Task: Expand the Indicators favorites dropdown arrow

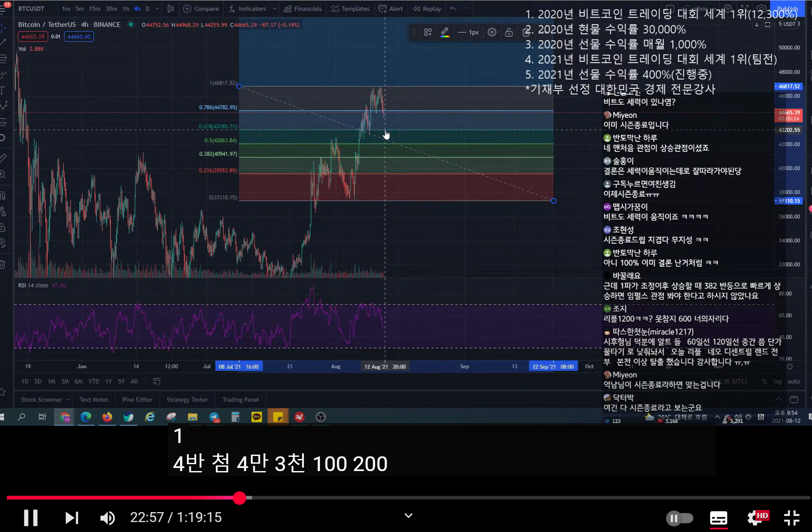Action: point(274,9)
